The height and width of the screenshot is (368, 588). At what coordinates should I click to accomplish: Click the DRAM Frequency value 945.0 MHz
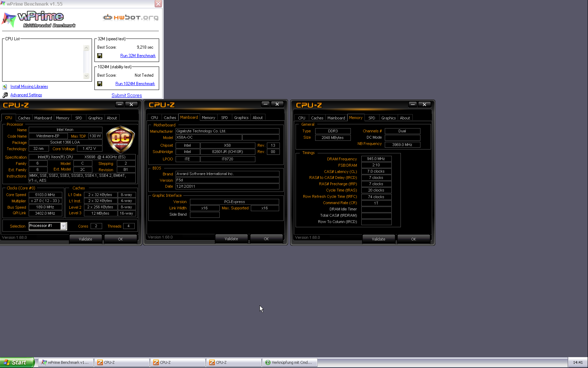(376, 159)
